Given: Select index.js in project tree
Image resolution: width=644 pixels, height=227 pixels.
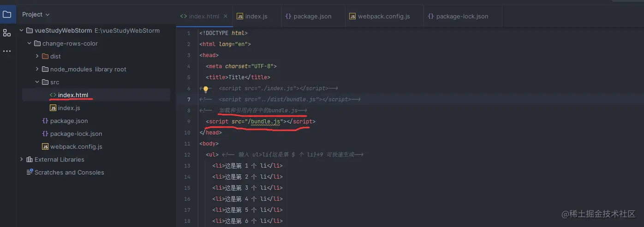Looking at the screenshot, I should pyautogui.click(x=69, y=108).
